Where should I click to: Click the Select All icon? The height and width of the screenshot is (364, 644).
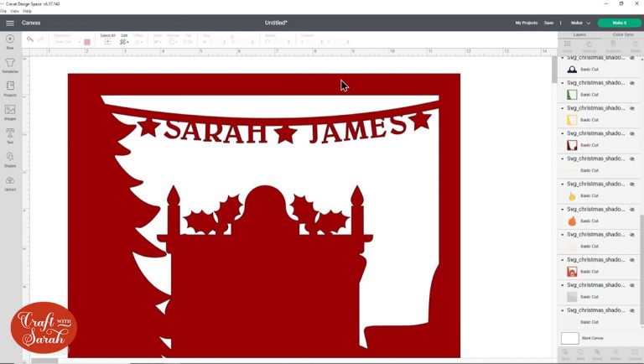pos(107,41)
